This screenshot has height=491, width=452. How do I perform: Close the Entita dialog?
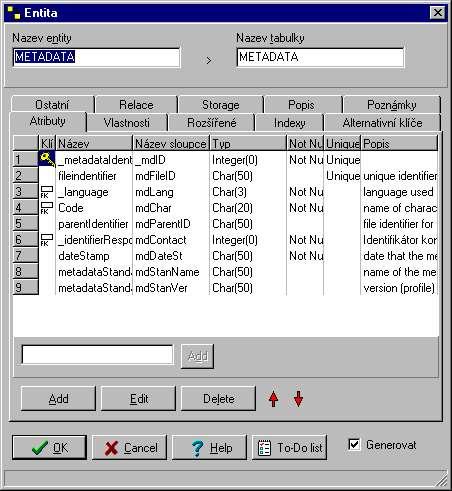(x=438, y=13)
